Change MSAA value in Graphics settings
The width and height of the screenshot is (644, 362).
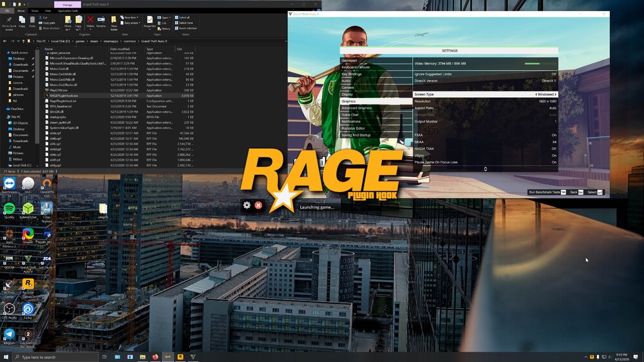pyautogui.click(x=485, y=142)
